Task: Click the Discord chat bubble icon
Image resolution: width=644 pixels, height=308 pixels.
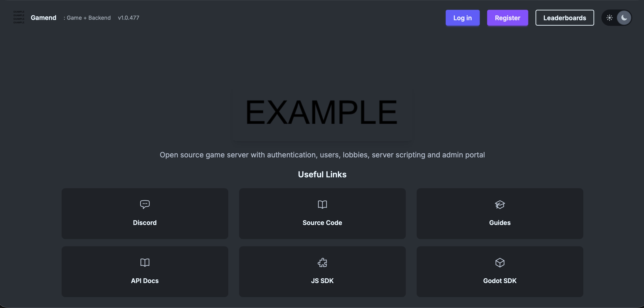Action: pos(145,204)
